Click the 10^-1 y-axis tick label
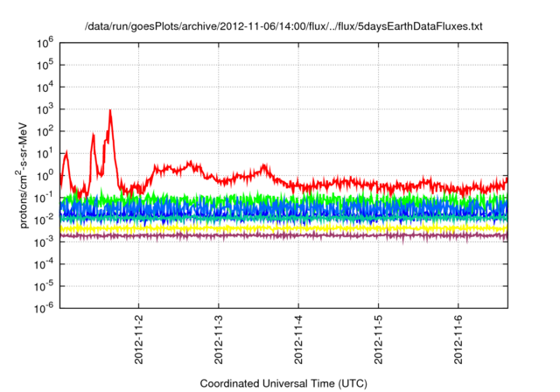 coord(44,198)
